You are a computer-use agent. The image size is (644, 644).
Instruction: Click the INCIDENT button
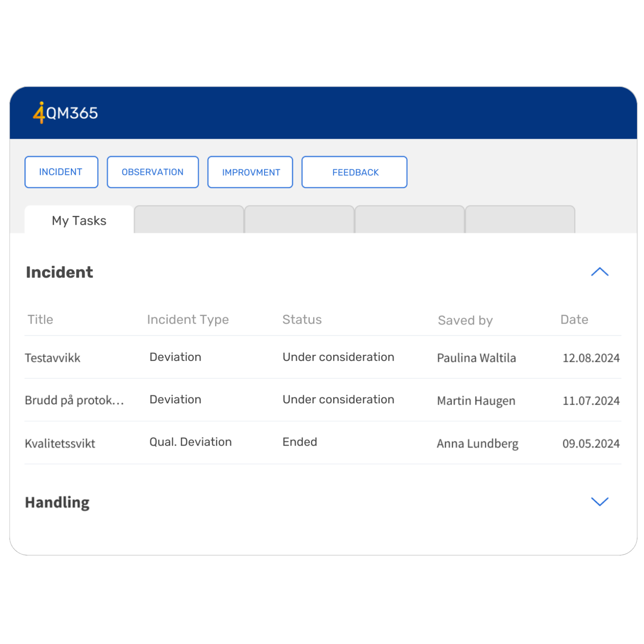pos(61,171)
